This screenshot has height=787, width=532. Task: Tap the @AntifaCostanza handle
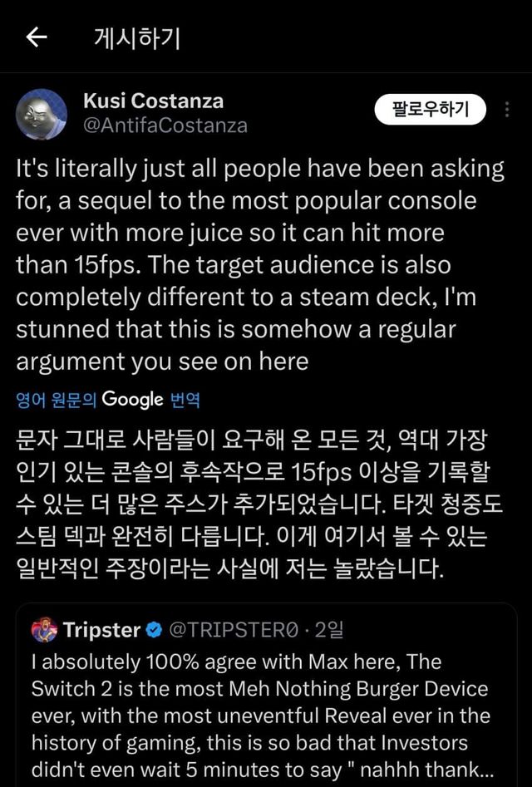[165, 125]
